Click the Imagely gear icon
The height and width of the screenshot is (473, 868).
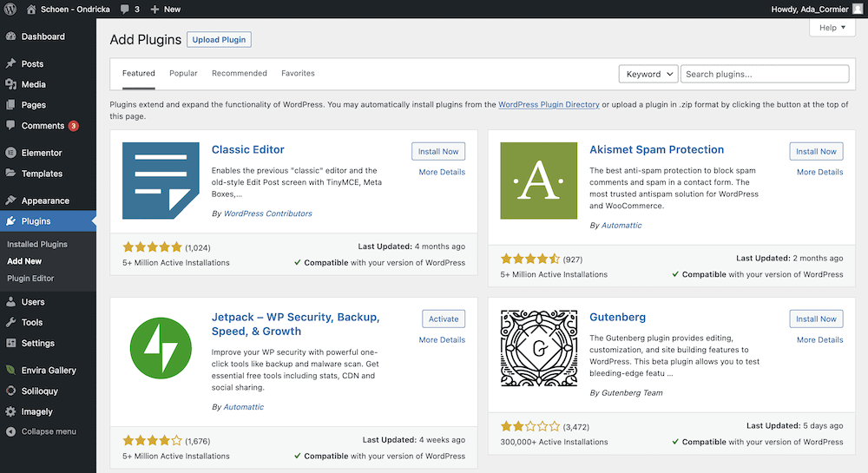coord(10,411)
